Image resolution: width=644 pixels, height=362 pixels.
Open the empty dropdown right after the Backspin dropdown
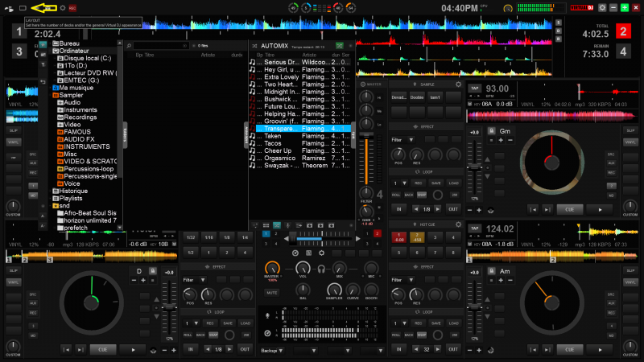(x=305, y=351)
